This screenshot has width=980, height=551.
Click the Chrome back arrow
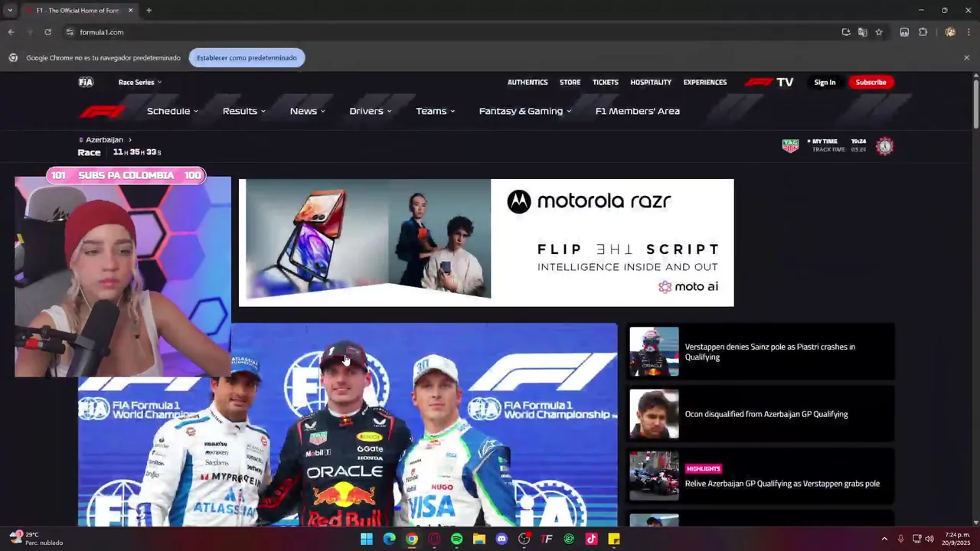[11, 32]
